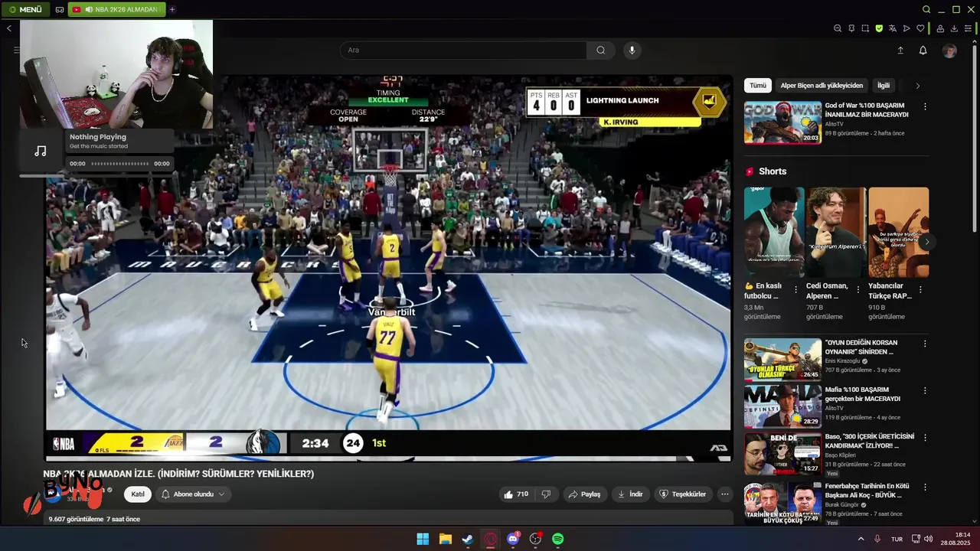This screenshot has width=980, height=551.
Task: Show next Shorts with chevron arrow
Action: pos(926,242)
